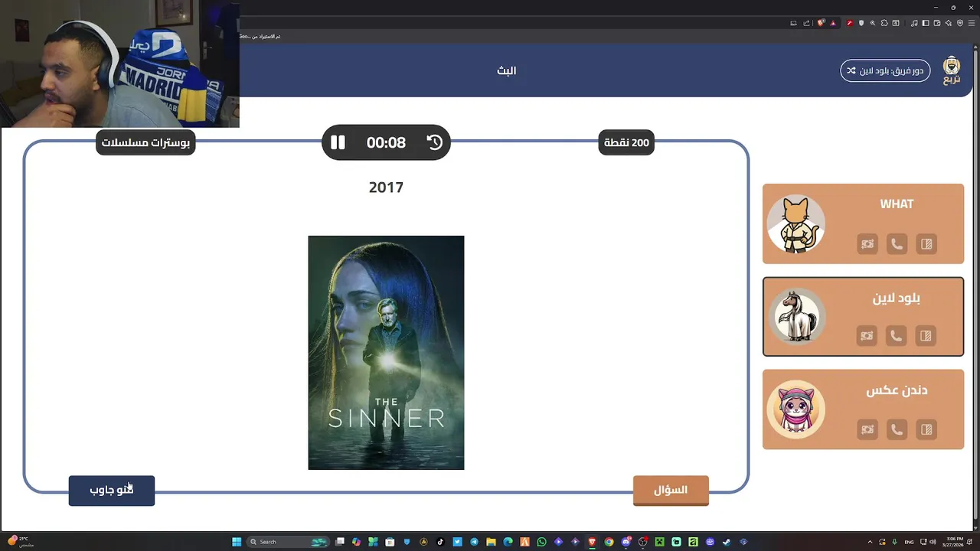
Task: Use بلود لاين team's money swap lifeline
Action: tap(867, 336)
